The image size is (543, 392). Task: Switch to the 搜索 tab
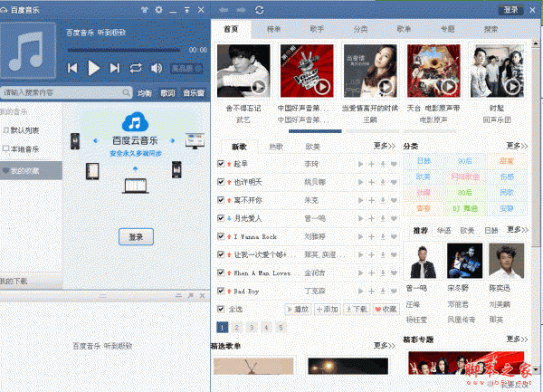click(491, 29)
